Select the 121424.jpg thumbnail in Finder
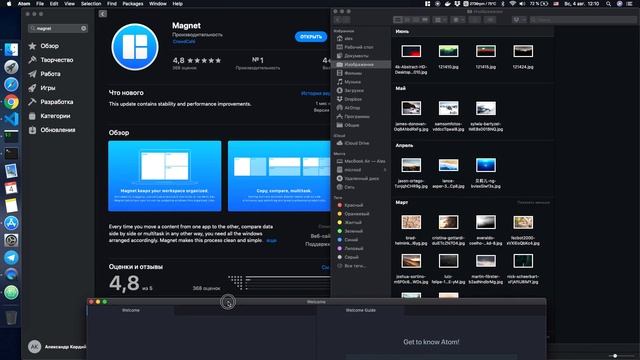 tap(523, 51)
